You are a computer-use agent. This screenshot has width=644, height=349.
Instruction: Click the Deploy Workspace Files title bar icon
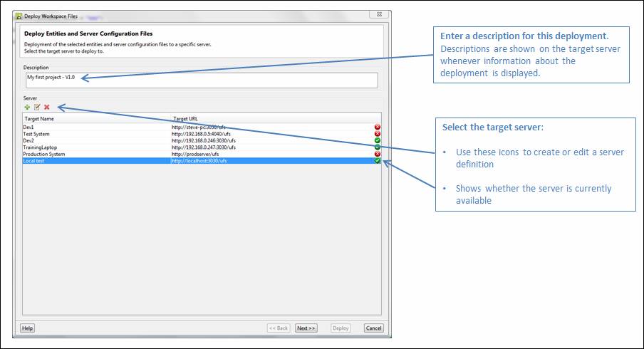pyautogui.click(x=19, y=16)
